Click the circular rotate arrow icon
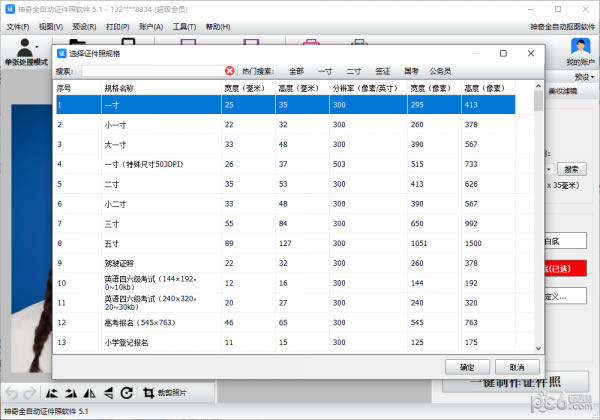The image size is (600, 420). 126,393
